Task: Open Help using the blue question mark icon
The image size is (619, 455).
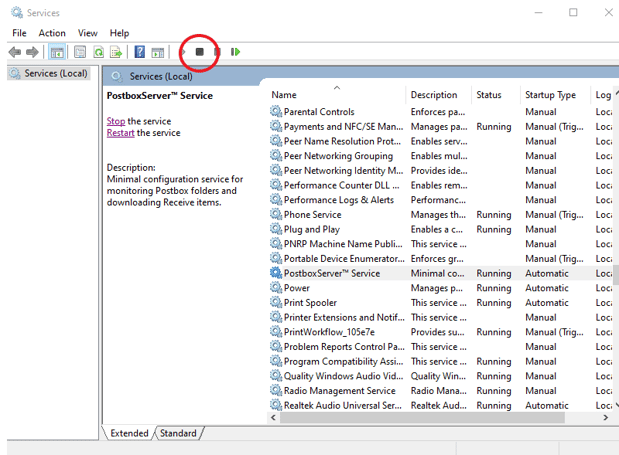Action: pyautogui.click(x=140, y=52)
